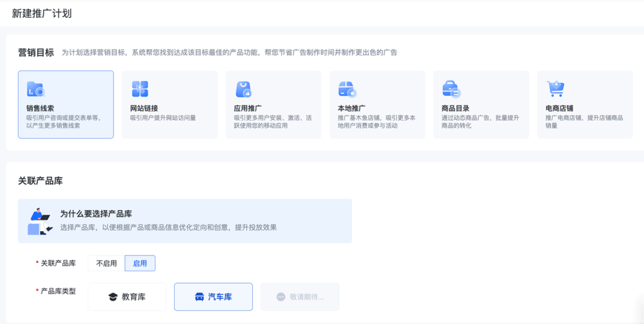Screen dimensions: 644x324
Task: Select 教育库 as product library type
Action: click(x=127, y=297)
